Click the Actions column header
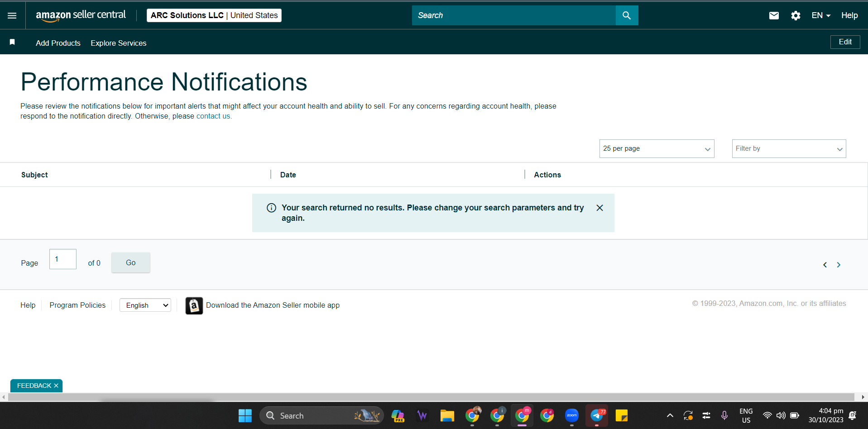Screen dimensions: 868x429 pos(547,175)
